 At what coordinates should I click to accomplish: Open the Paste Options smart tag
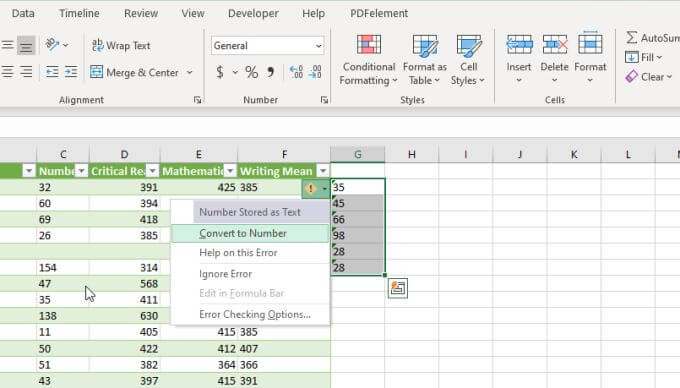tap(398, 288)
